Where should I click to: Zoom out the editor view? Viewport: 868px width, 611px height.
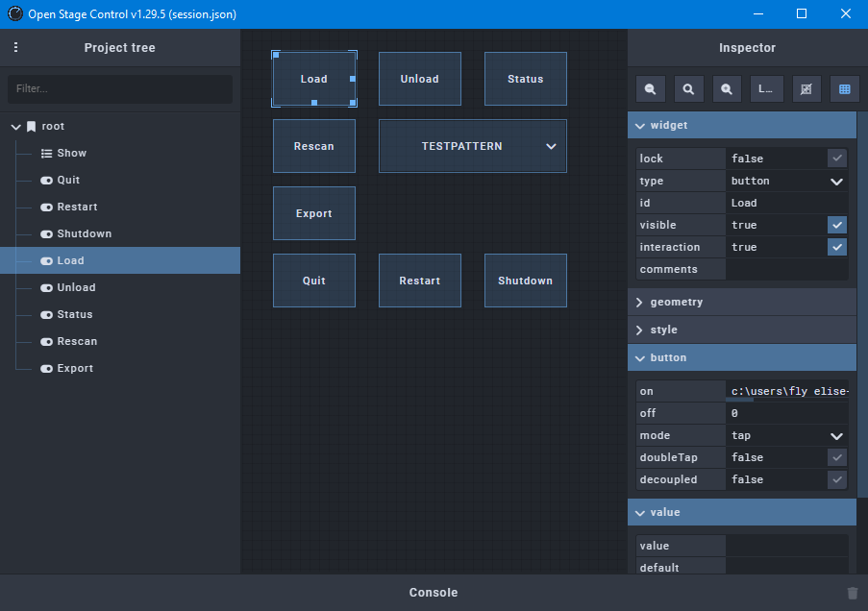[651, 89]
